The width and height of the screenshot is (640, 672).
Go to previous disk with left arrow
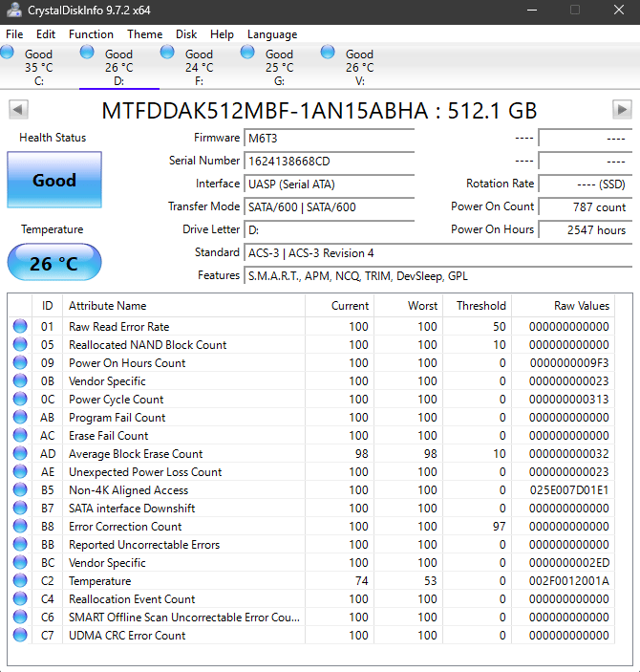(x=18, y=110)
